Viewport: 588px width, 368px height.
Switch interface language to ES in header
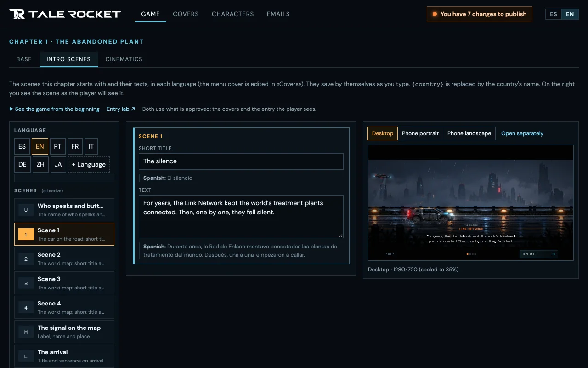[554, 14]
